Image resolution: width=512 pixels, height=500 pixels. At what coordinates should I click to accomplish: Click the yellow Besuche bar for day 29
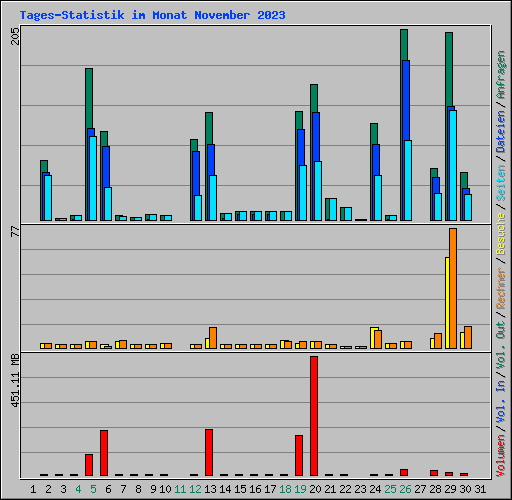(x=447, y=303)
